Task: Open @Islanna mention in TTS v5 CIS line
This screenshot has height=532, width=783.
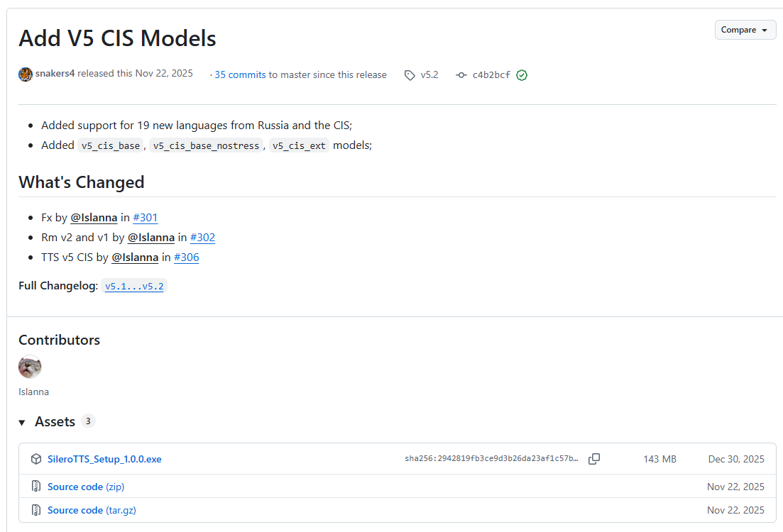Action: (x=135, y=257)
